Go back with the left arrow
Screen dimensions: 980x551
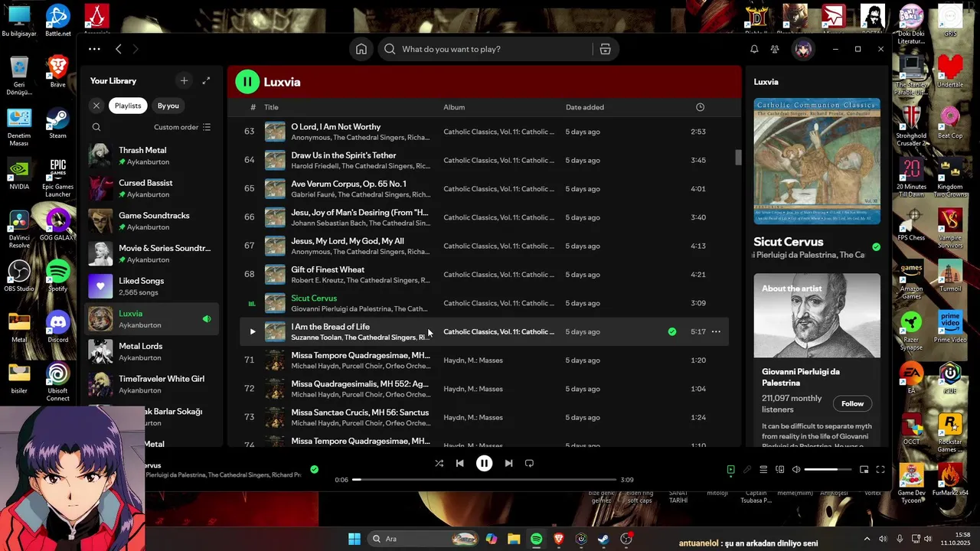(x=118, y=49)
